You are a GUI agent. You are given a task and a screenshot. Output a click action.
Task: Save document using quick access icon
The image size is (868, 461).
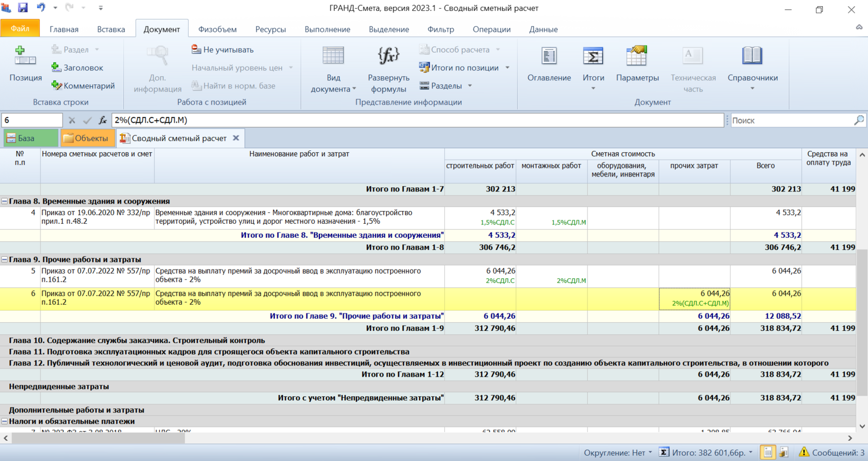(23, 8)
